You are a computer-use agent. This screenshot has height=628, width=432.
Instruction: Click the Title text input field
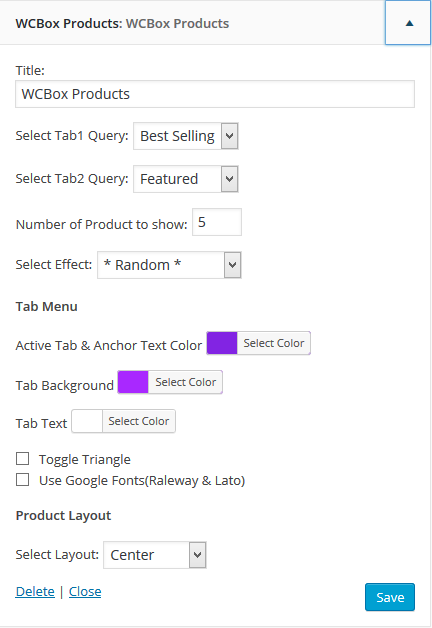pyautogui.click(x=215, y=94)
